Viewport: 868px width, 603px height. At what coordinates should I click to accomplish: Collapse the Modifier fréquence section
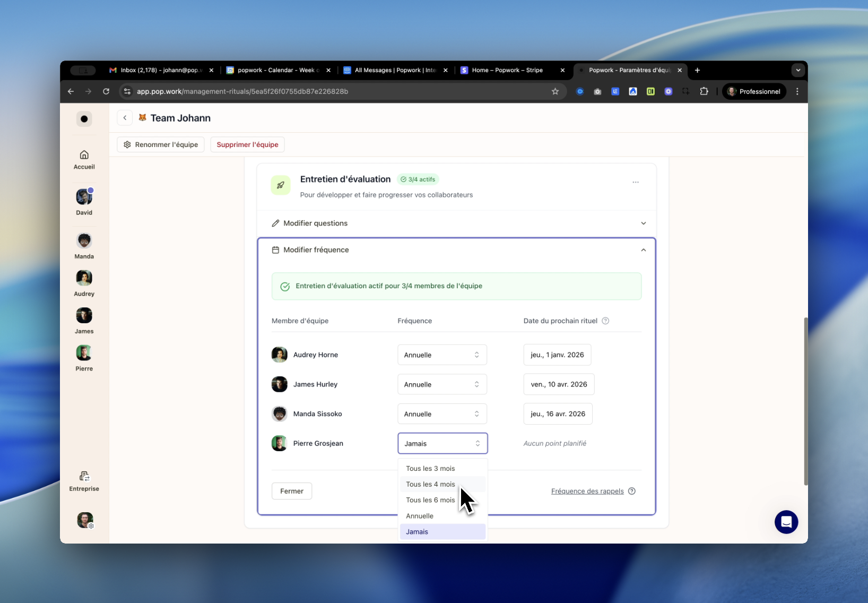coord(456,250)
